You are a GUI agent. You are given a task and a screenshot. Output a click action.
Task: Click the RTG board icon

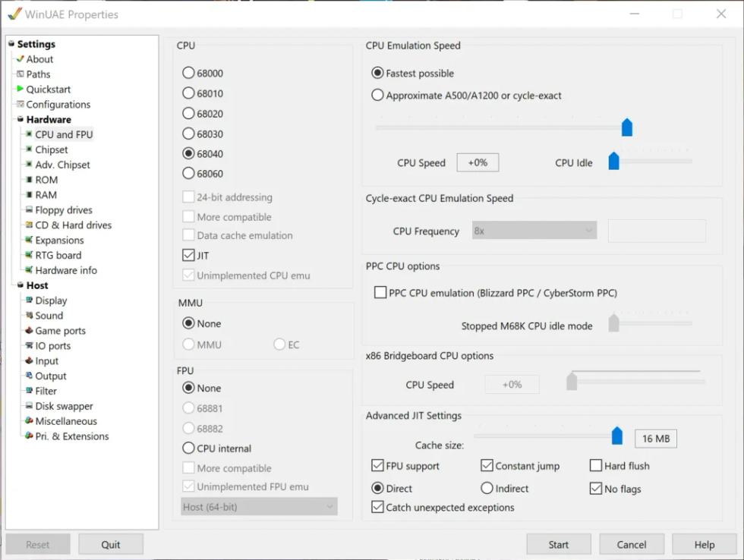[x=29, y=255]
